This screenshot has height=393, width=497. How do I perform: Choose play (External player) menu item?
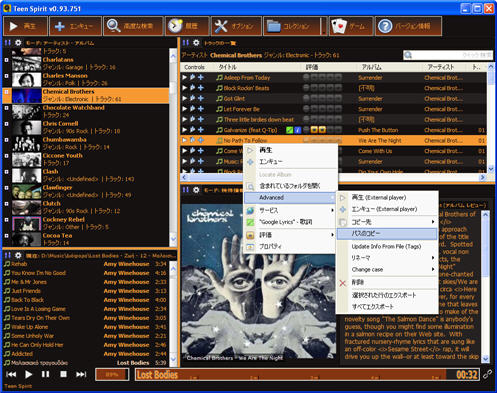coord(387,198)
